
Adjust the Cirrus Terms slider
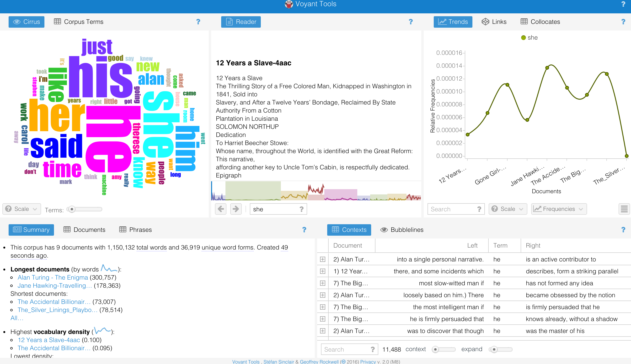(84, 209)
